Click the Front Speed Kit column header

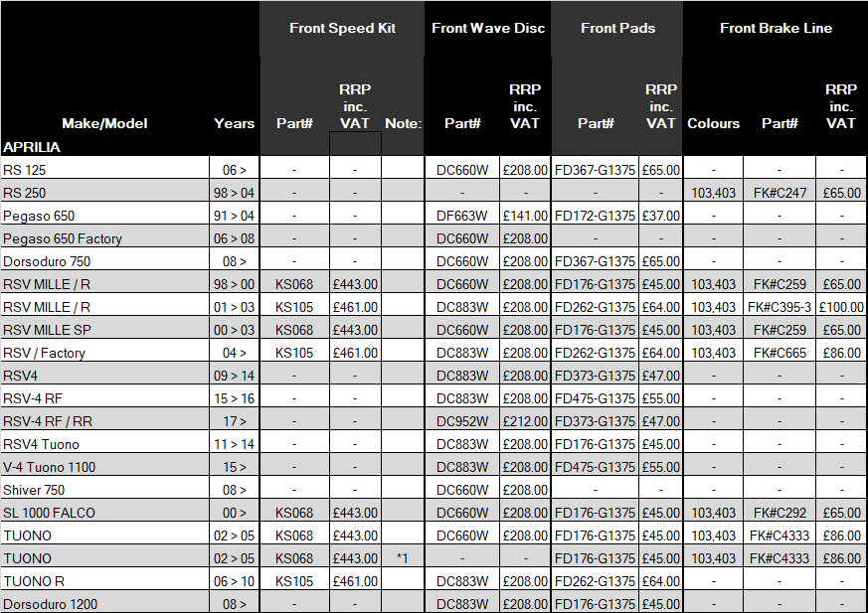(x=342, y=28)
